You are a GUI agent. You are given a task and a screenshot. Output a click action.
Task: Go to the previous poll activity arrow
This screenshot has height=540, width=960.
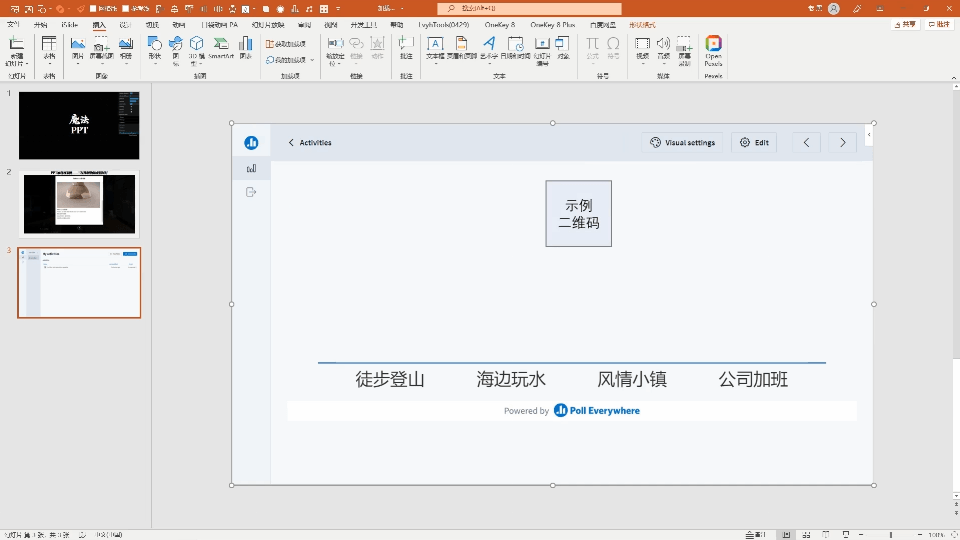(x=806, y=143)
